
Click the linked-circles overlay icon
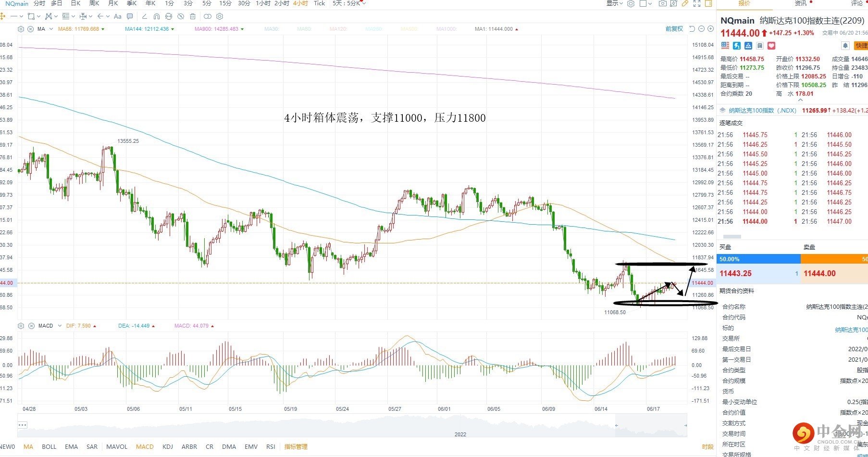coord(208,16)
